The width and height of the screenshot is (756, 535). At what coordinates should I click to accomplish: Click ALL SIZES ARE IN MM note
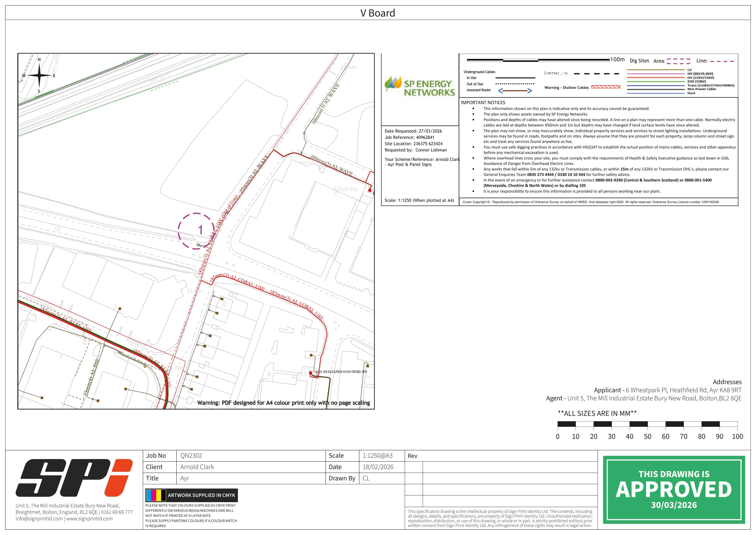(x=597, y=413)
